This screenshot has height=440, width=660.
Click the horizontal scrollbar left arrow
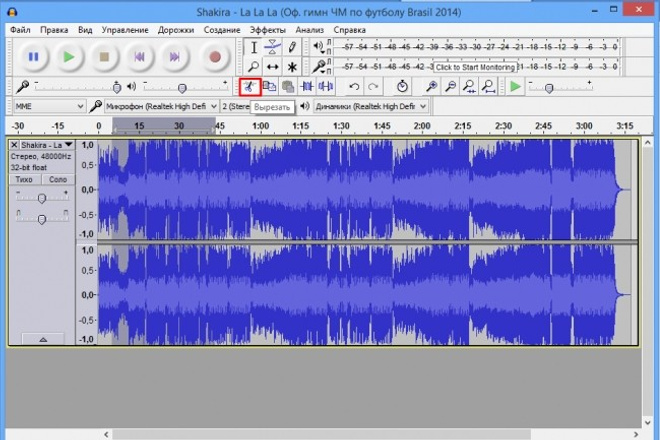pyautogui.click(x=106, y=434)
